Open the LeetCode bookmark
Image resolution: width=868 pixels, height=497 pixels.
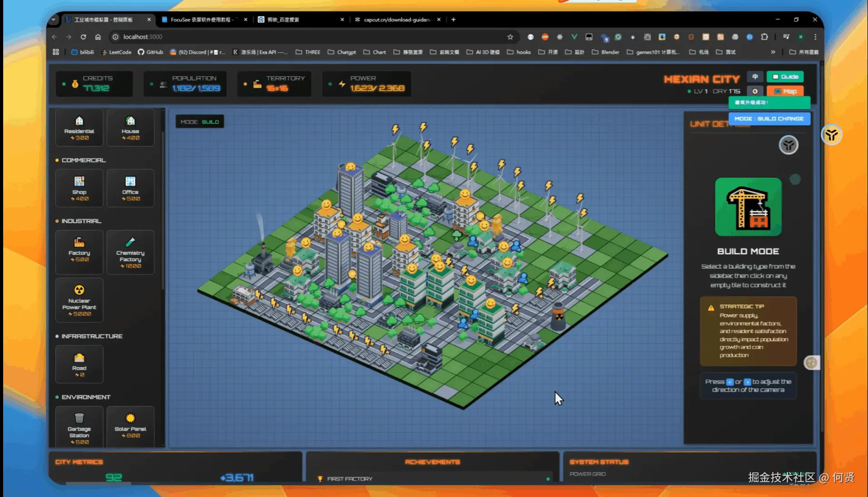[x=116, y=52]
